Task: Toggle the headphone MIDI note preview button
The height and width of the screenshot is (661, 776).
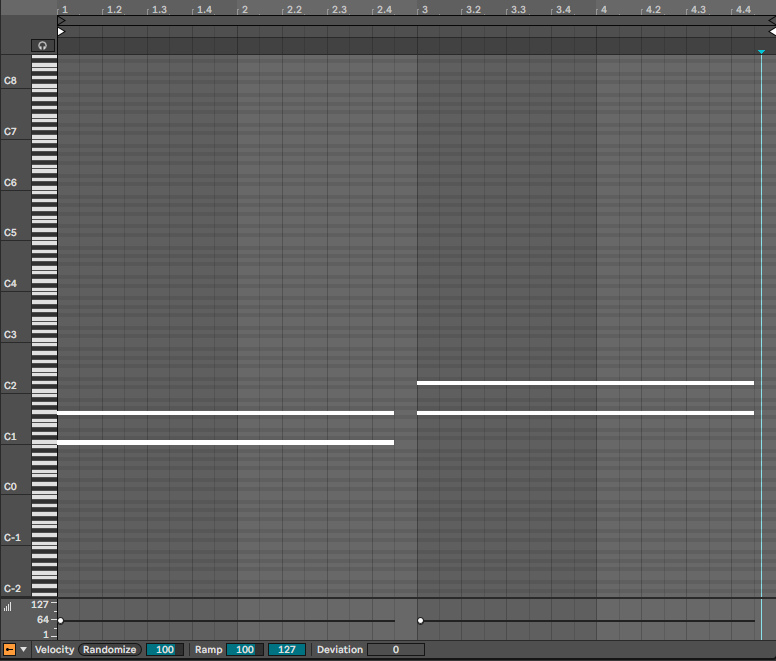Action: [43, 46]
